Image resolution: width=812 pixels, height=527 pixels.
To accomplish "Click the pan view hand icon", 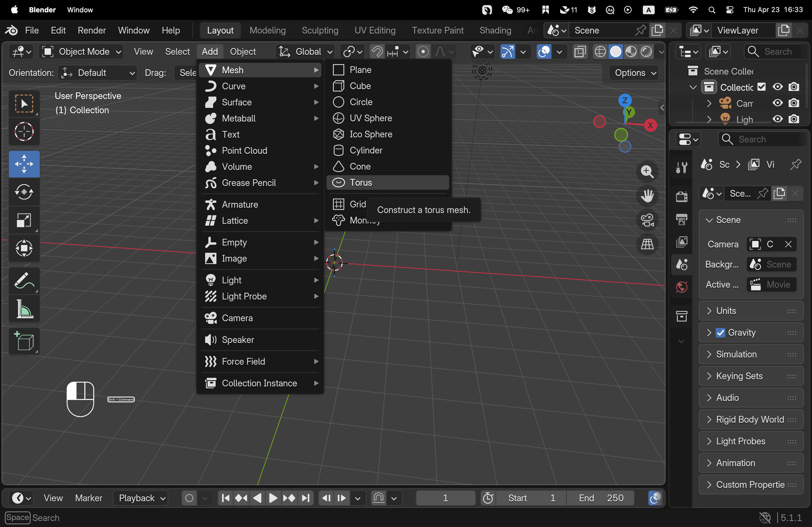I will click(647, 196).
